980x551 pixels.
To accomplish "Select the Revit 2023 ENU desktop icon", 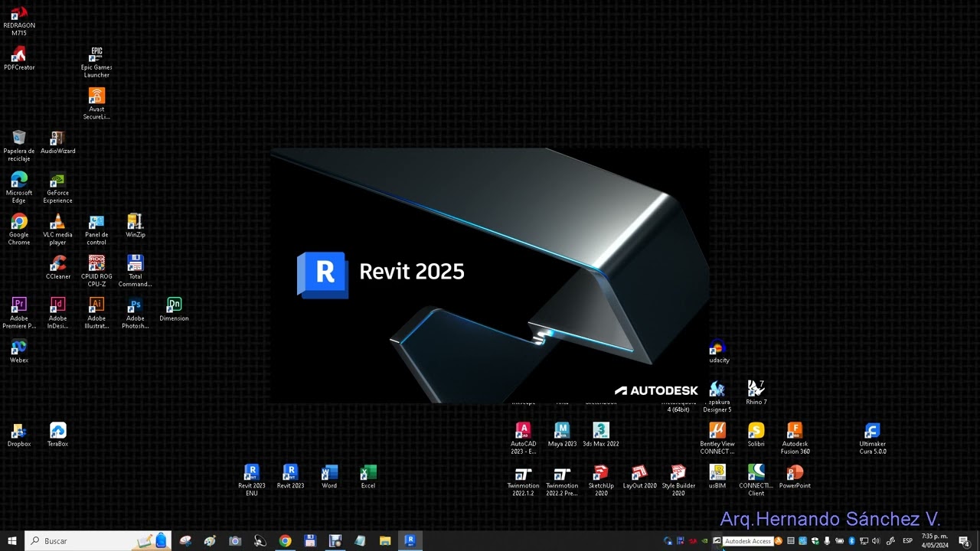I will [251, 481].
